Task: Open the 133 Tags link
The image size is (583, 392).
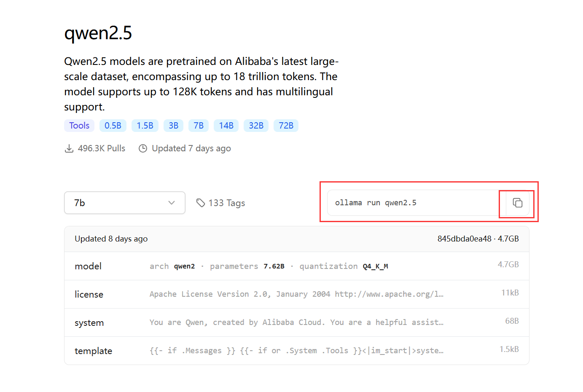Action: tap(226, 203)
